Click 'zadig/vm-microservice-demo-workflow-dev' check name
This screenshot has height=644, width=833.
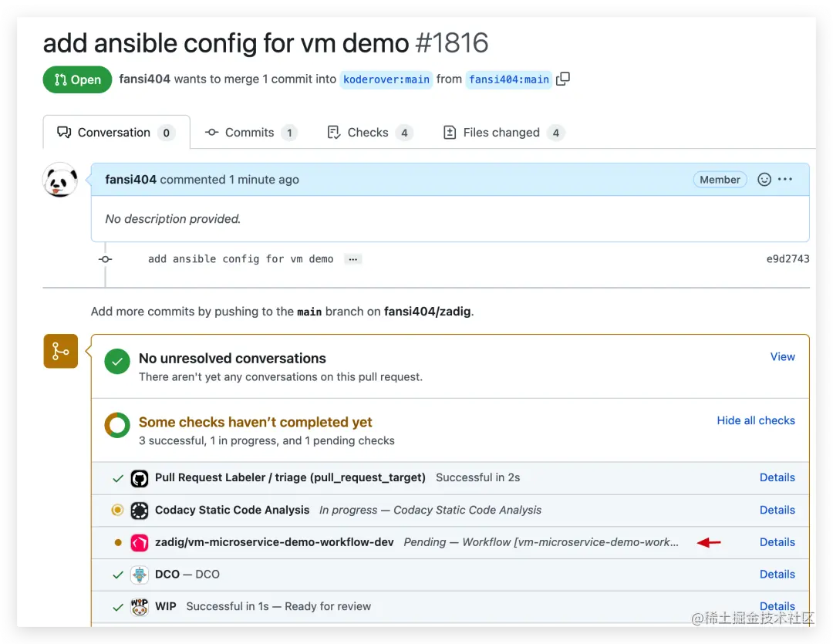point(274,542)
